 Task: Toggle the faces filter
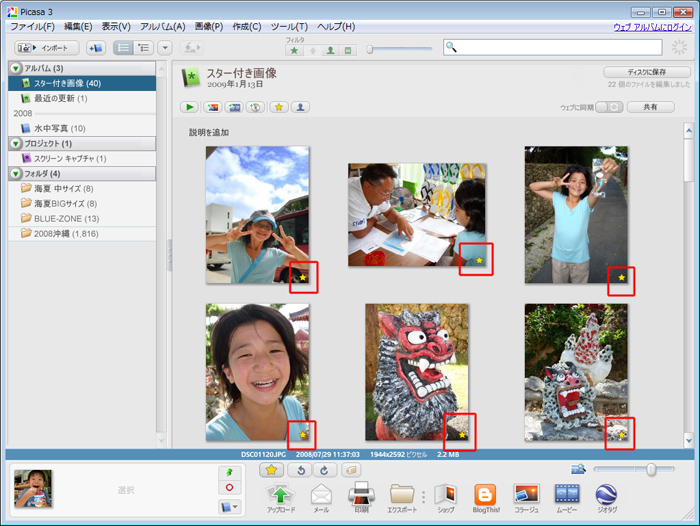(x=330, y=50)
